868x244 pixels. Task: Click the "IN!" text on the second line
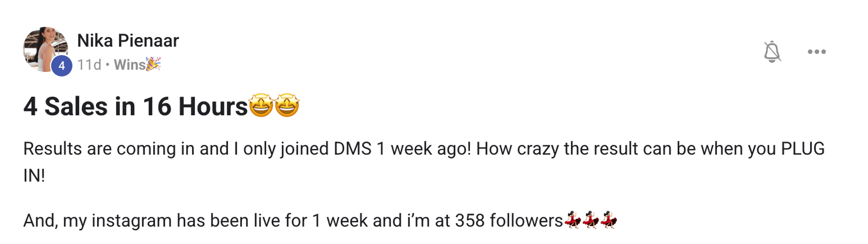(34, 176)
